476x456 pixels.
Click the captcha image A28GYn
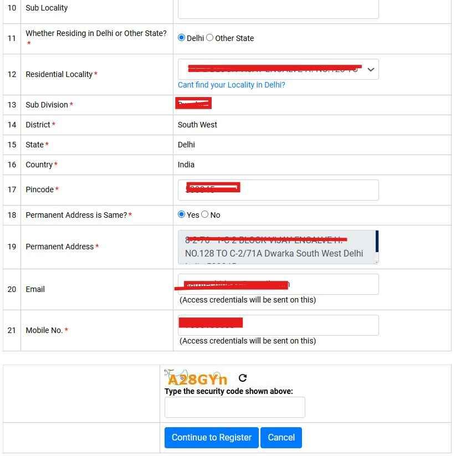(196, 378)
